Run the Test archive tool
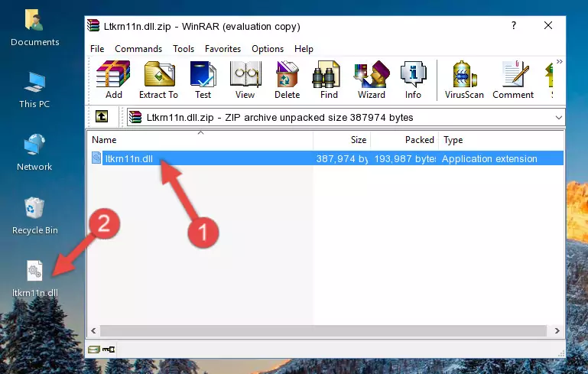This screenshot has height=374, width=588. click(203, 80)
